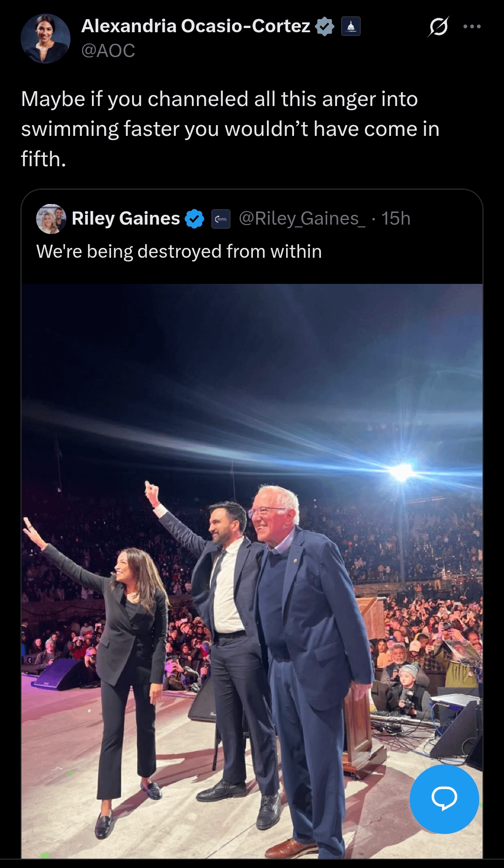Click the Riley Gaines display name
This screenshot has height=868, width=504.
point(126,219)
